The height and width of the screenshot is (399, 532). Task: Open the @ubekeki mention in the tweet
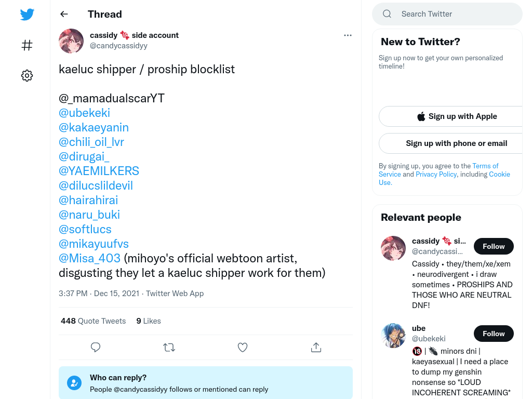(85, 113)
